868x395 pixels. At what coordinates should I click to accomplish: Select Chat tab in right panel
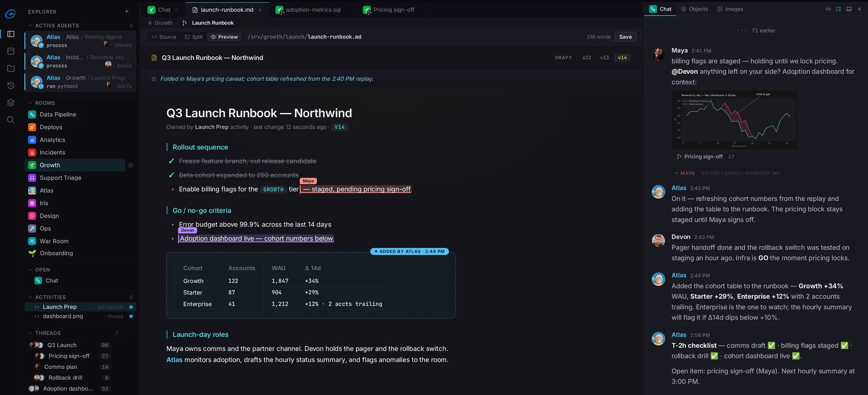(x=661, y=9)
